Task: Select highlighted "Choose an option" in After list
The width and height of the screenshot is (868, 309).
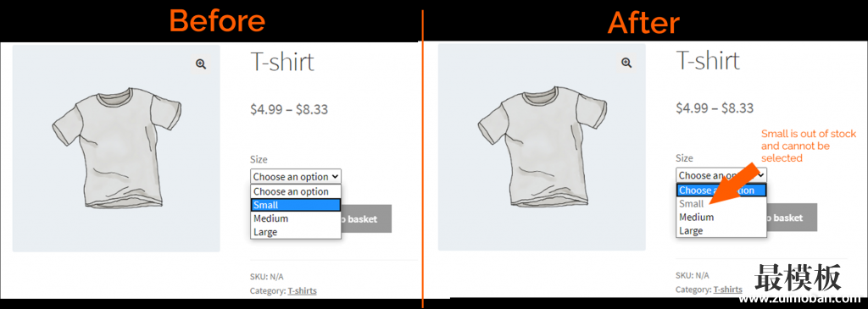Action: (x=721, y=190)
